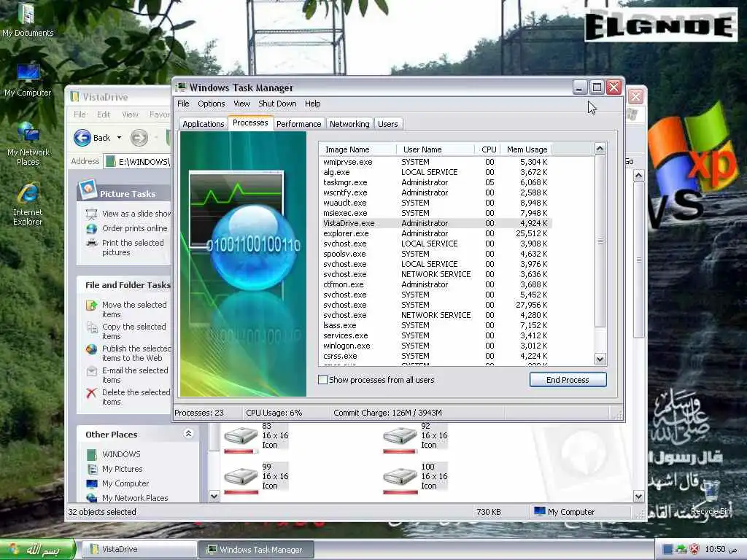Click the VistaDrive file pane scroll down arrow

[638, 496]
